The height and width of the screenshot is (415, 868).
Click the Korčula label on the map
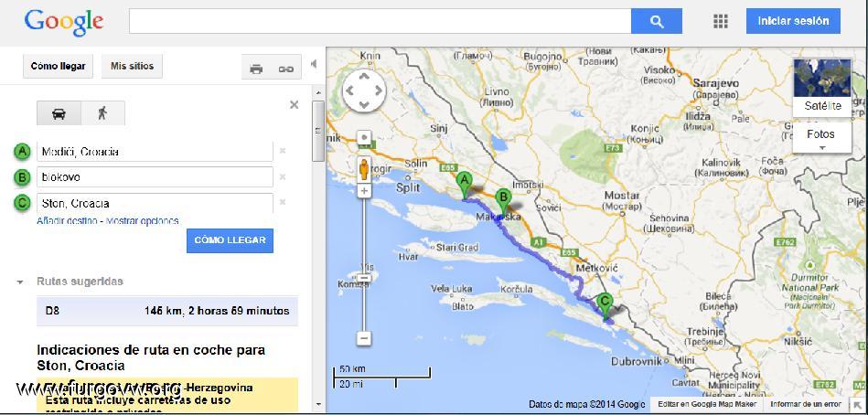[516, 289]
